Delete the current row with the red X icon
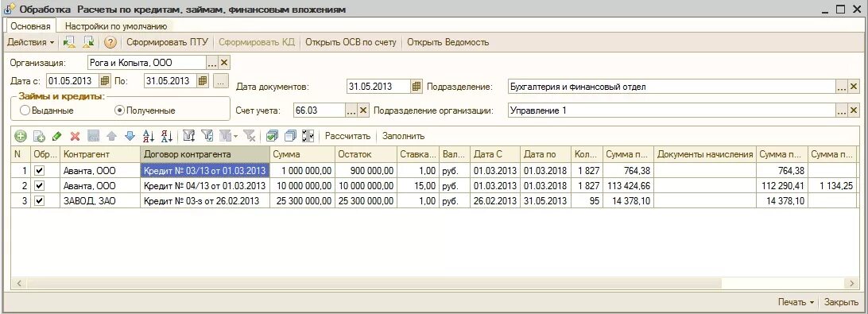 76,136
